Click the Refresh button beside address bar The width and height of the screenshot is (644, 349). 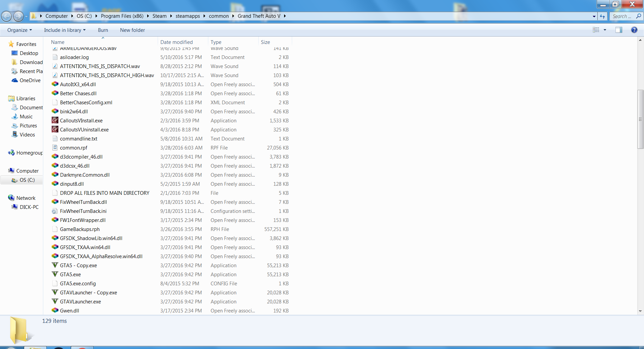coord(603,16)
